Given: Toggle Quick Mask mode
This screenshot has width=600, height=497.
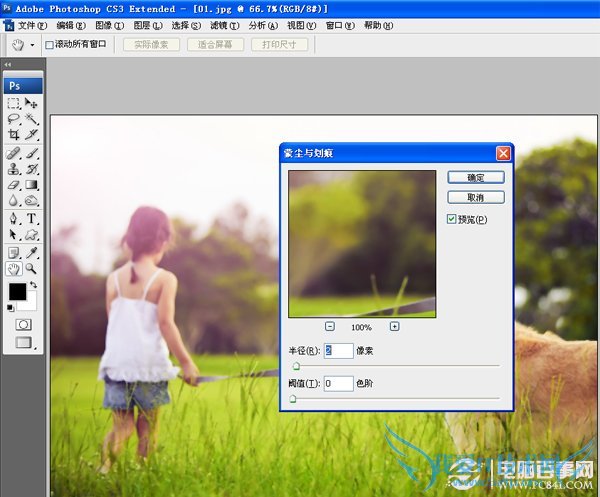Looking at the screenshot, I should click(x=23, y=325).
